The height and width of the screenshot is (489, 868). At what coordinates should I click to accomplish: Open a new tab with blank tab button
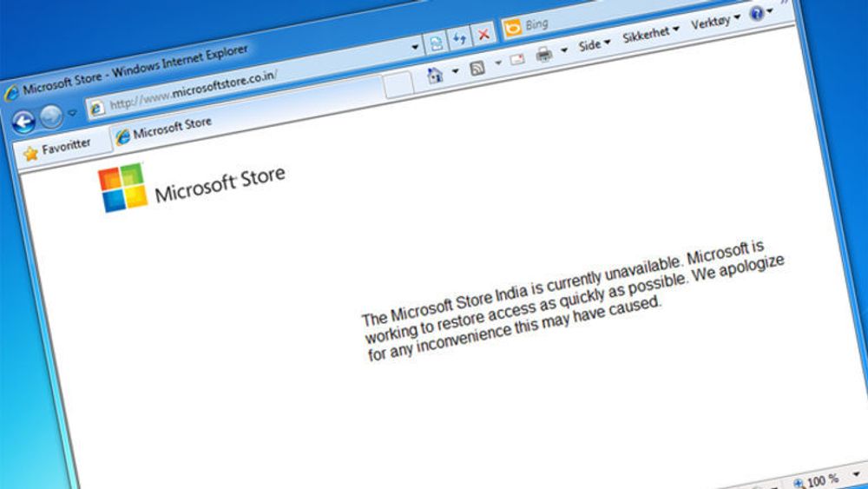pos(398,85)
